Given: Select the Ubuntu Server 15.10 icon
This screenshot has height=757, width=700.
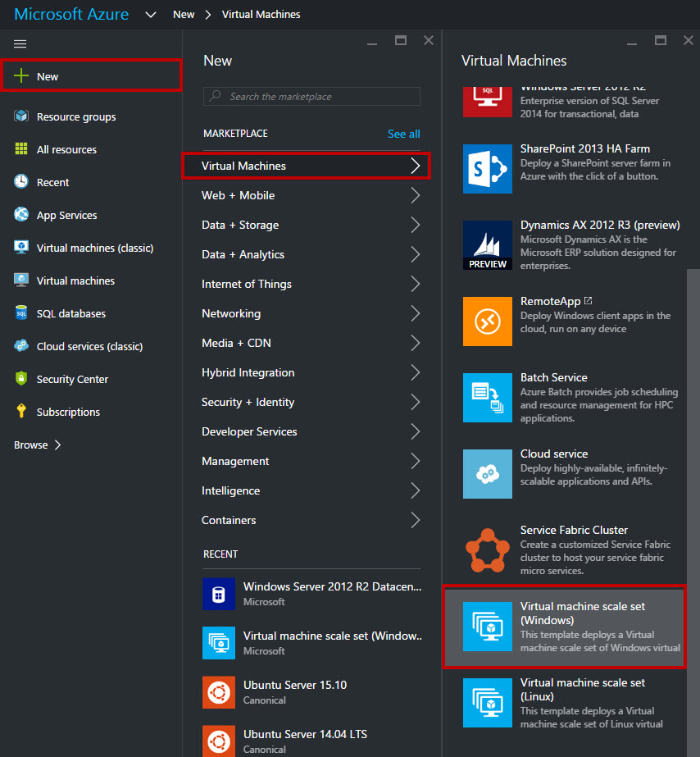Looking at the screenshot, I should pos(219,692).
